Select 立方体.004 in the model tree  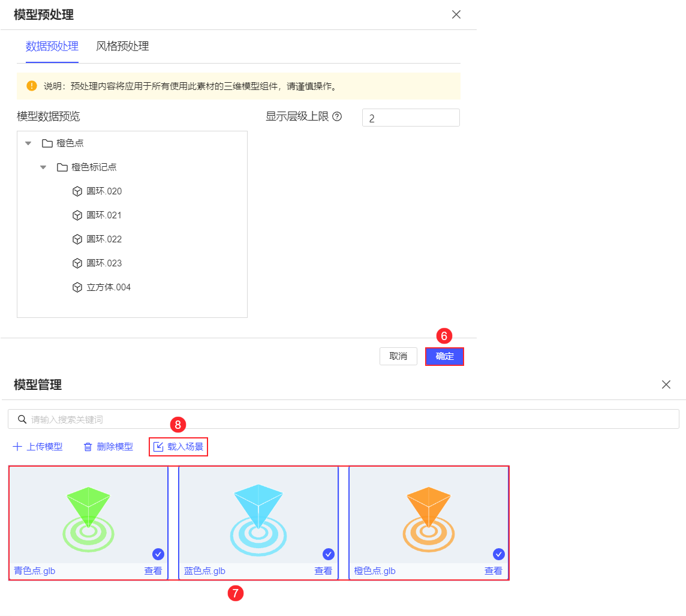click(109, 287)
